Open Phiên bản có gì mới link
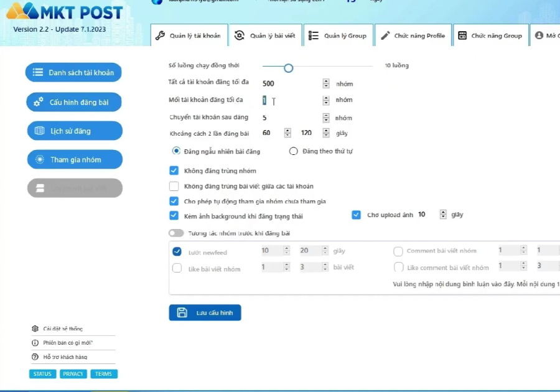This screenshot has width=560, height=392. pos(68,343)
